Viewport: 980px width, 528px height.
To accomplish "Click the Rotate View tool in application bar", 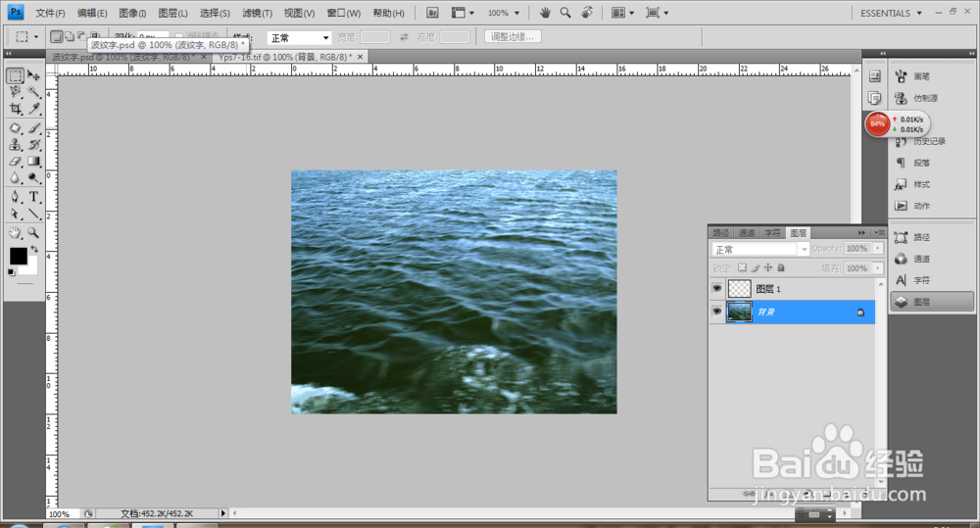I will pos(587,13).
